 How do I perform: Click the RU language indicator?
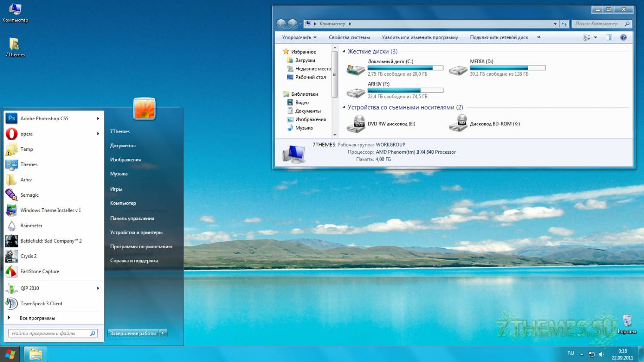(571, 353)
